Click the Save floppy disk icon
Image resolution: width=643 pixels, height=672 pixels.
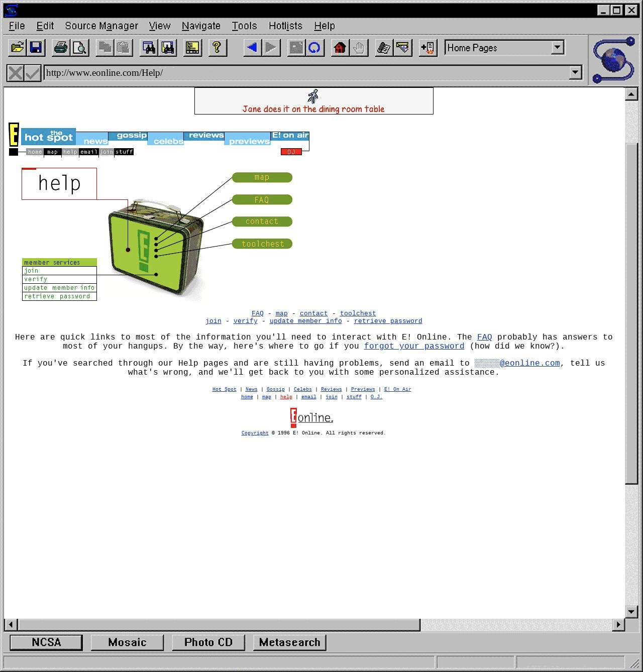pyautogui.click(x=36, y=48)
